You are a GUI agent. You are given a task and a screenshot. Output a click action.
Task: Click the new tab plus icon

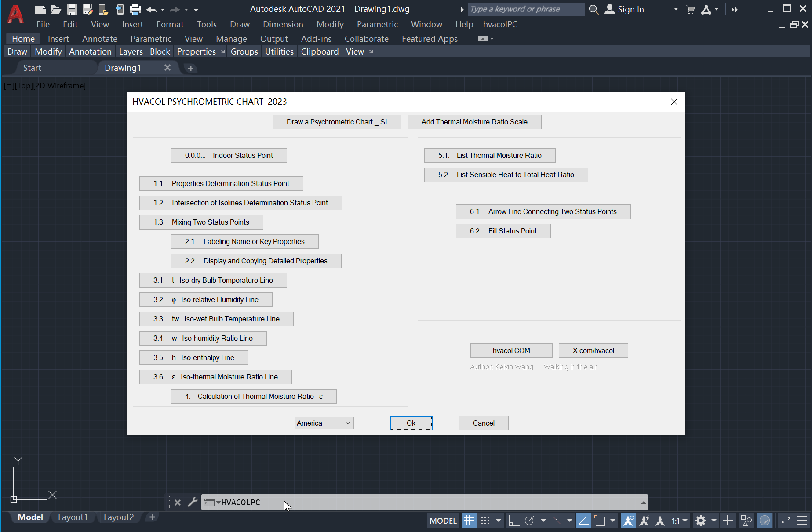pos(190,68)
